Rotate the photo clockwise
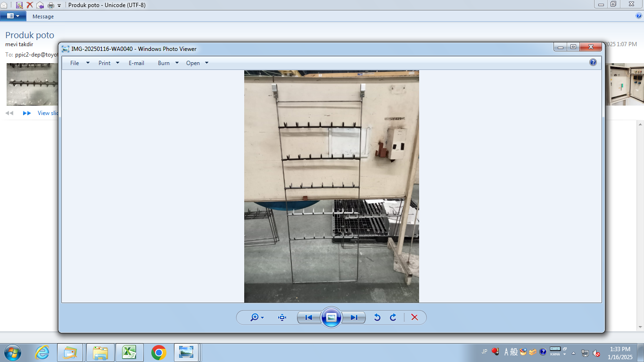The height and width of the screenshot is (362, 644). (393, 318)
